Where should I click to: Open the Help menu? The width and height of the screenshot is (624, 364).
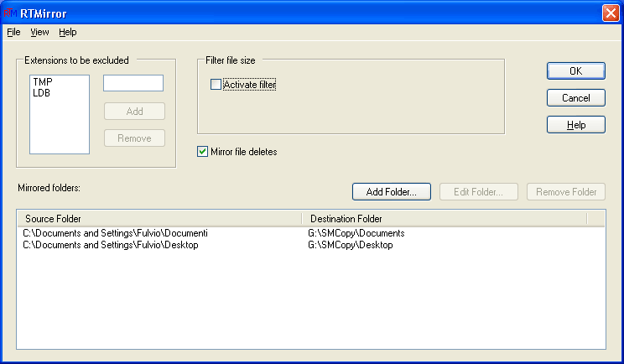68,32
